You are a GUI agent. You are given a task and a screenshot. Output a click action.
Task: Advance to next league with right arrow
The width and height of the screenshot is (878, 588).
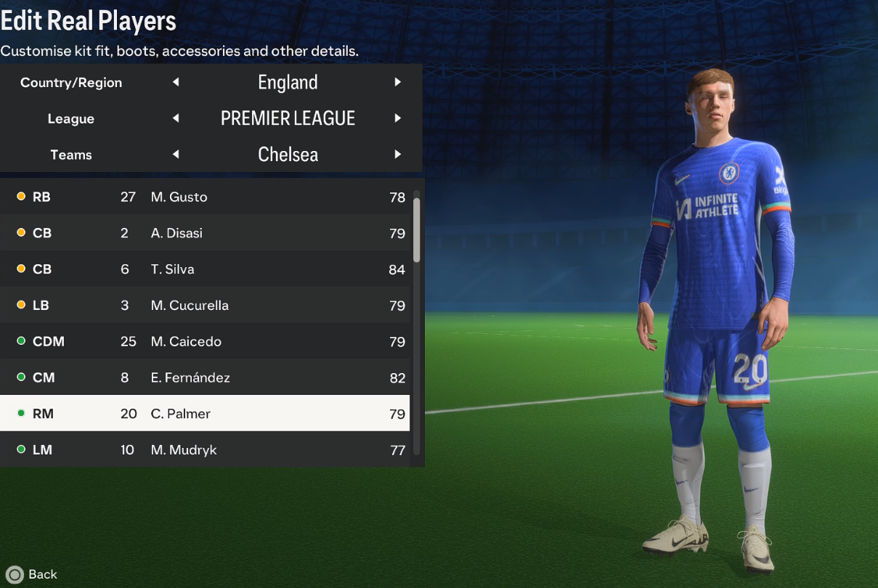click(x=397, y=118)
